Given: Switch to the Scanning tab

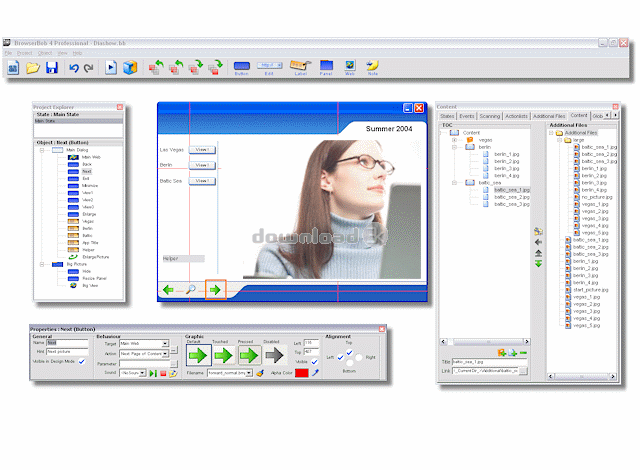Looking at the screenshot, I should coord(490,116).
